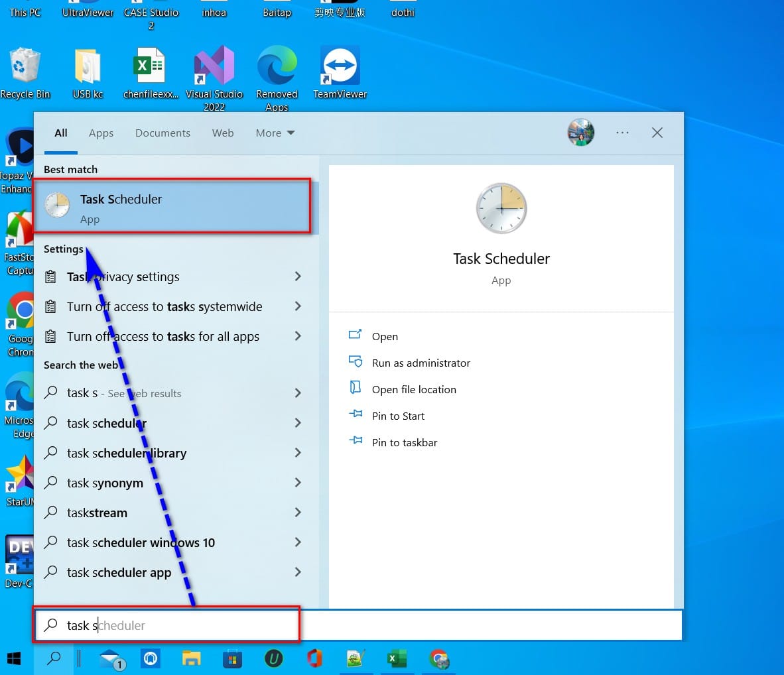
Task: Click the user profile picture
Action: (x=580, y=133)
